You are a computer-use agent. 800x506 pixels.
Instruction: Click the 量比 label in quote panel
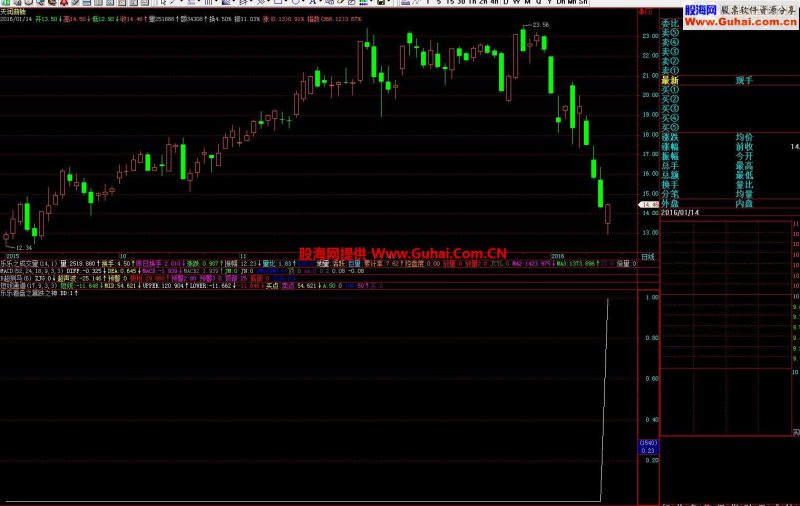point(744,185)
